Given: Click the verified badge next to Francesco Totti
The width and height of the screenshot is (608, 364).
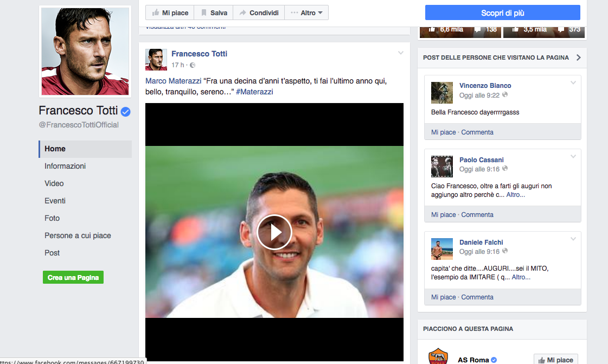Looking at the screenshot, I should (x=125, y=111).
